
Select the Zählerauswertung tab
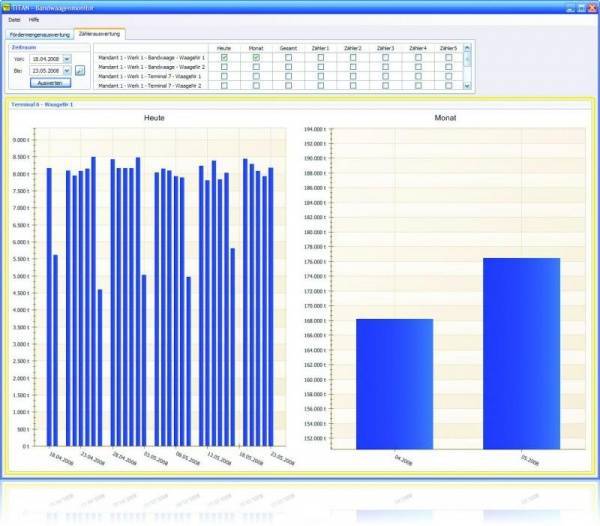coord(100,34)
